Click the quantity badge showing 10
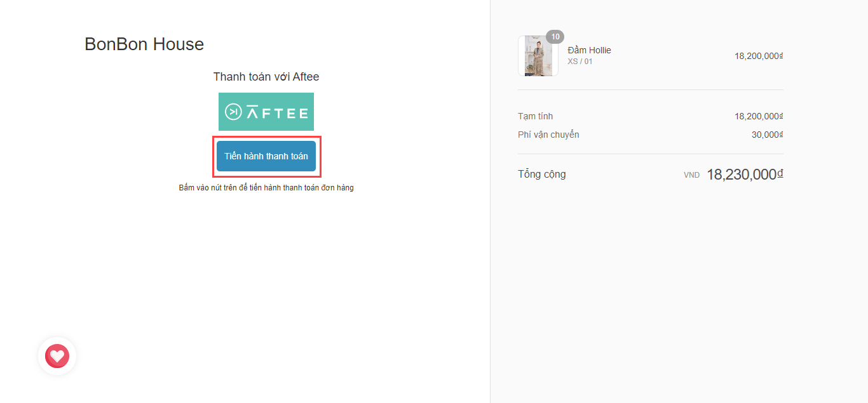This screenshot has width=868, height=403. point(555,37)
